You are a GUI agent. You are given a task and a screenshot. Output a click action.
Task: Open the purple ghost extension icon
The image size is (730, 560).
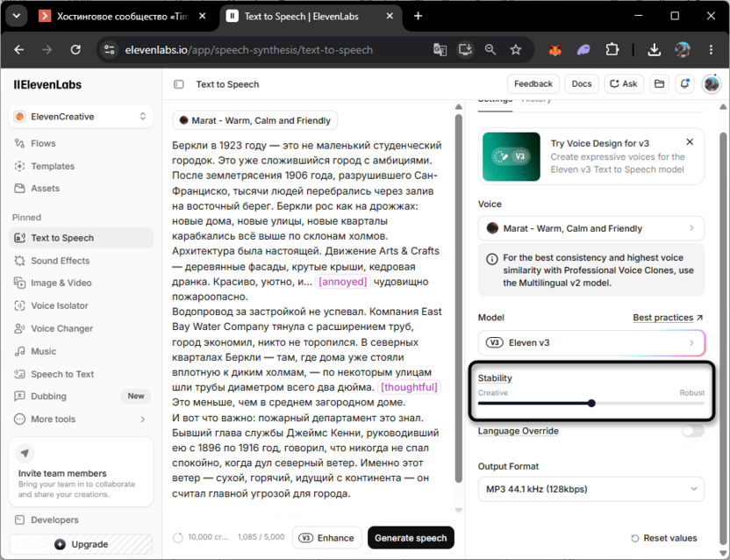[x=583, y=49]
